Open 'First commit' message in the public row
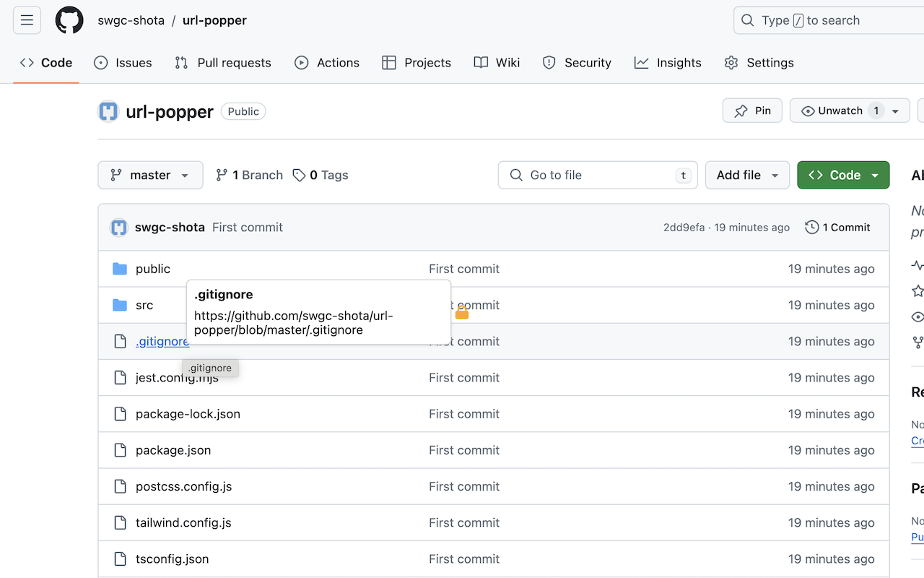 464,269
